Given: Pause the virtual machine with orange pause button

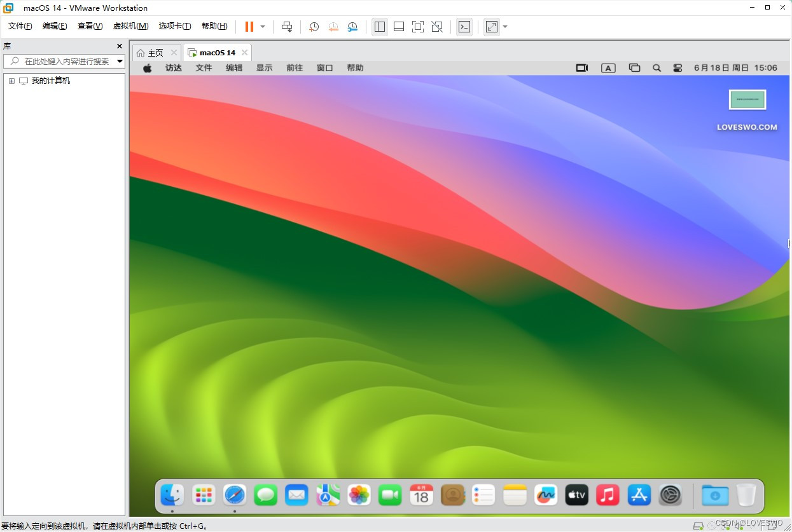Looking at the screenshot, I should tap(249, 27).
